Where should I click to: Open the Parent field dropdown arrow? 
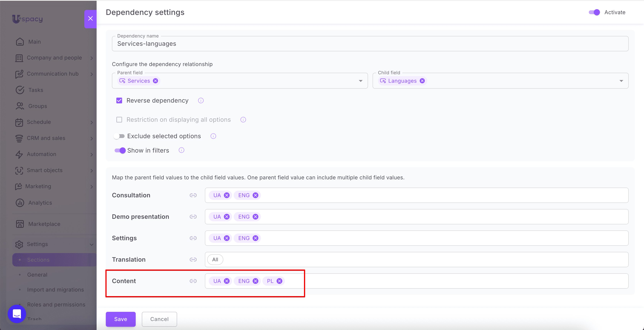click(361, 81)
